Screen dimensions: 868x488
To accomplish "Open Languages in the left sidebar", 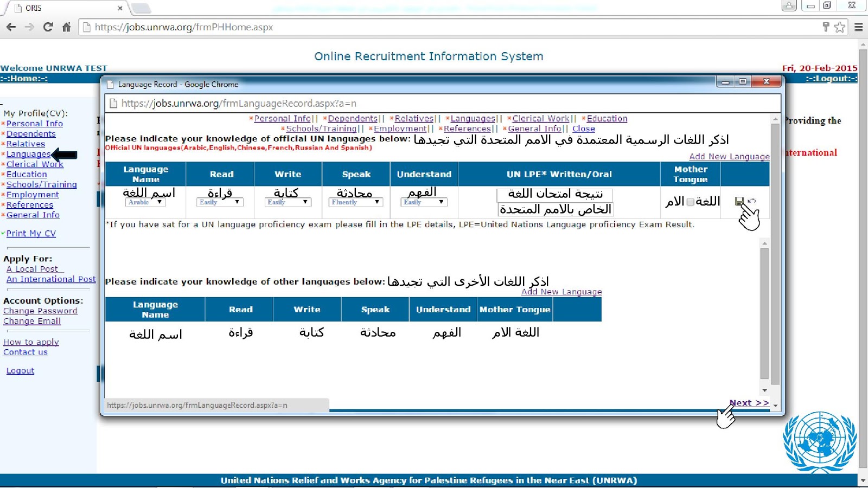I will pyautogui.click(x=29, y=154).
